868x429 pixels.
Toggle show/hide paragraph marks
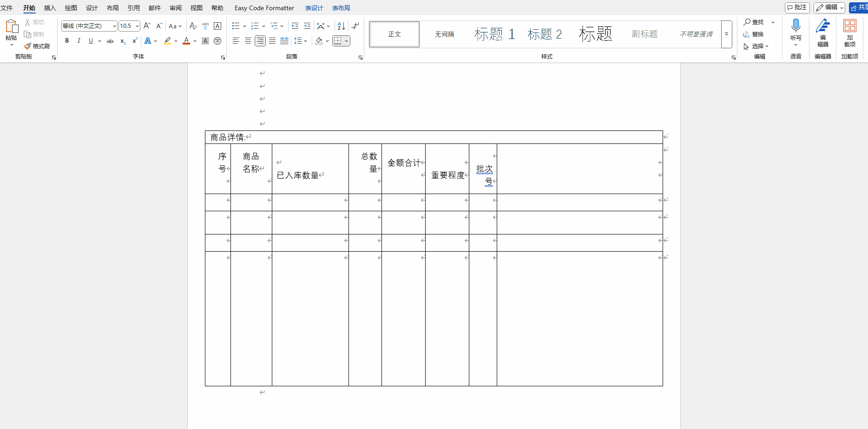point(355,26)
